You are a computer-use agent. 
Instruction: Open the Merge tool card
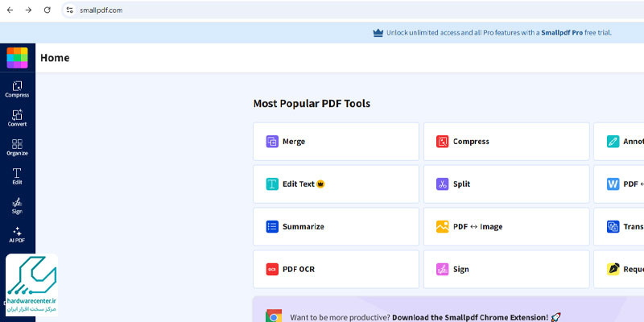pos(336,142)
